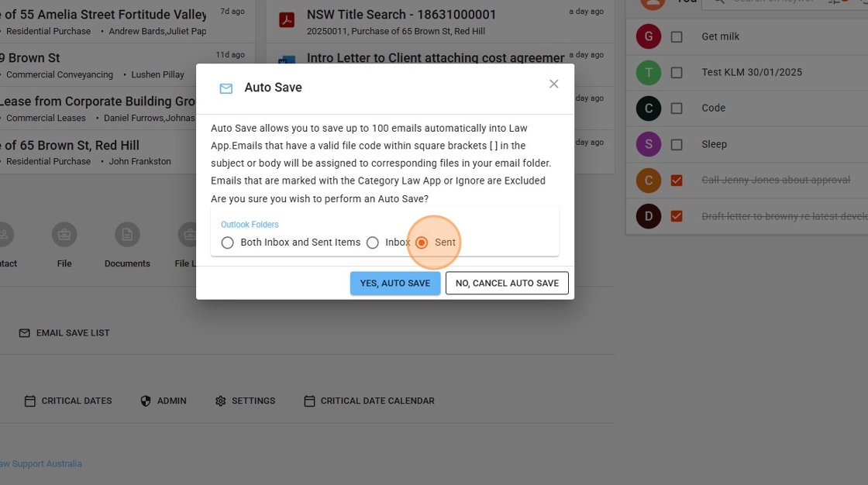
Task: Check the Get milk task checkbox
Action: (x=677, y=36)
